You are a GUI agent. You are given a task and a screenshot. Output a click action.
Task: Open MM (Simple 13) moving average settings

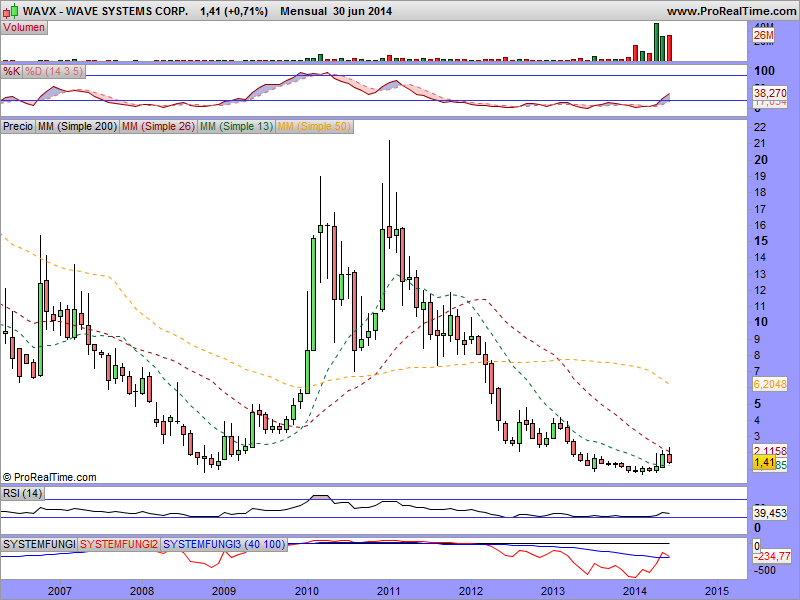pyautogui.click(x=236, y=126)
